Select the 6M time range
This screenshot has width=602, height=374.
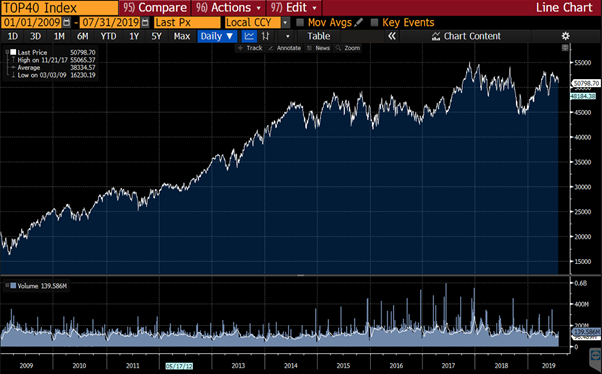pos(83,36)
